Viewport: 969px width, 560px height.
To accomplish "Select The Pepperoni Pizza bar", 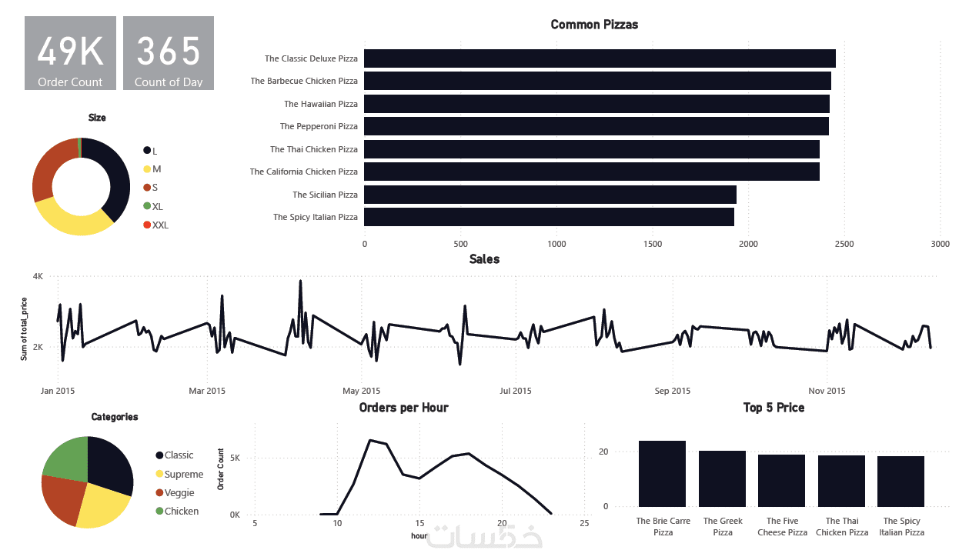I will tap(596, 126).
